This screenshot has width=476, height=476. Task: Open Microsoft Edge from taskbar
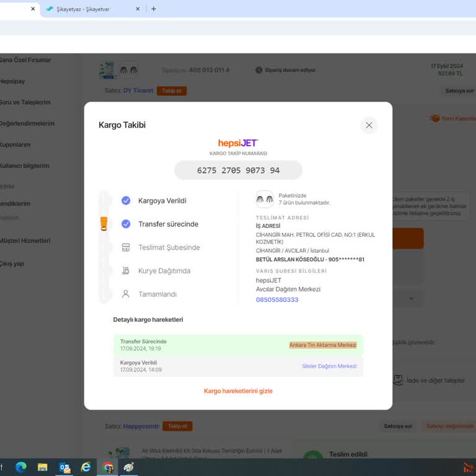point(21,467)
